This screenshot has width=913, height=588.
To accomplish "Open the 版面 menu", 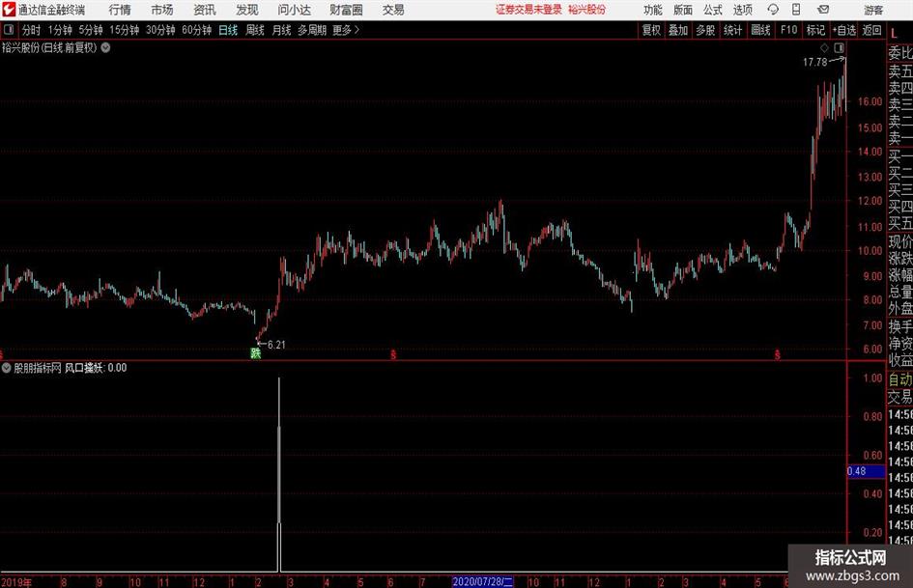I will click(682, 10).
